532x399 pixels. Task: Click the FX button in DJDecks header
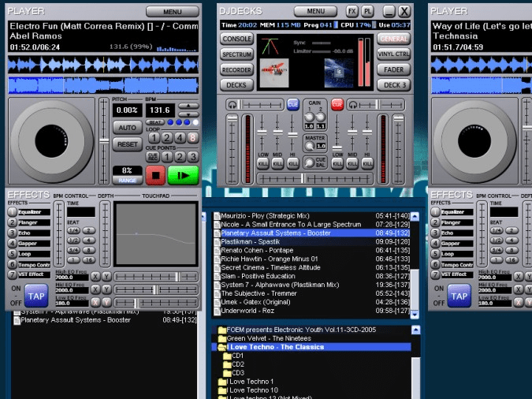click(x=352, y=12)
